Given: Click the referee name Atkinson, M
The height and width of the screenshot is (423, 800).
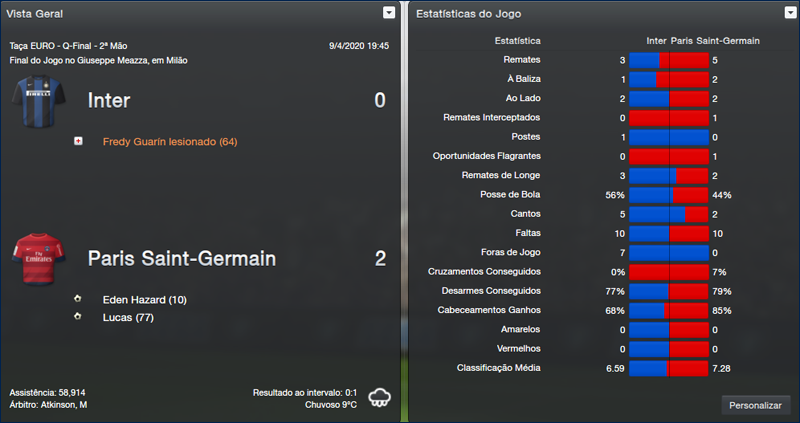Looking at the screenshot, I should (62, 404).
